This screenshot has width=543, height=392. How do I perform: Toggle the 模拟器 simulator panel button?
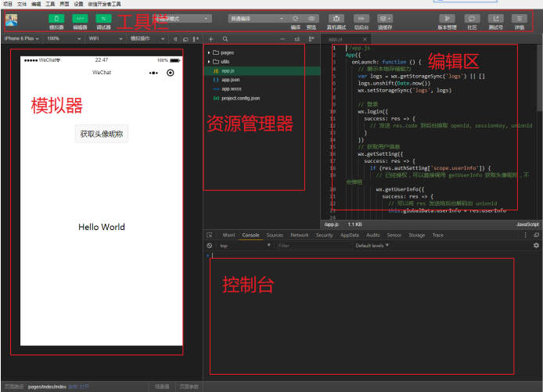click(56, 19)
